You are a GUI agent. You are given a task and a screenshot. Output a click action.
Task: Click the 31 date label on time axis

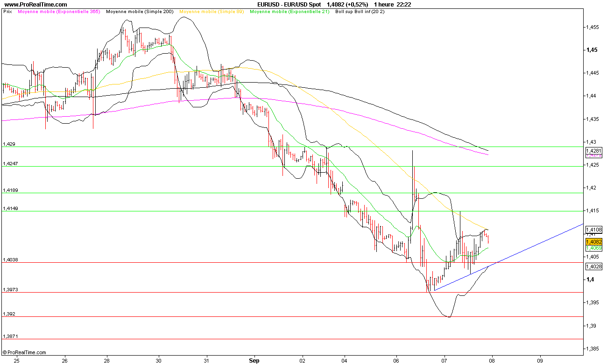[207, 360]
